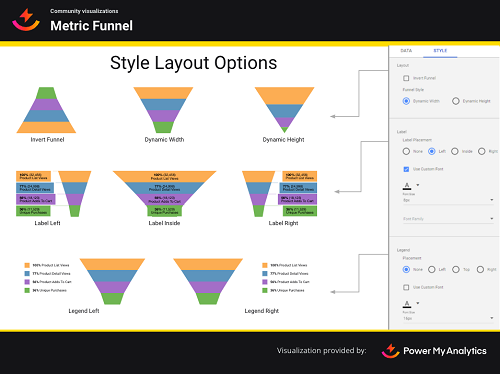Enable the Invert Funnel checkbox
The width and height of the screenshot is (500, 374).
406,78
